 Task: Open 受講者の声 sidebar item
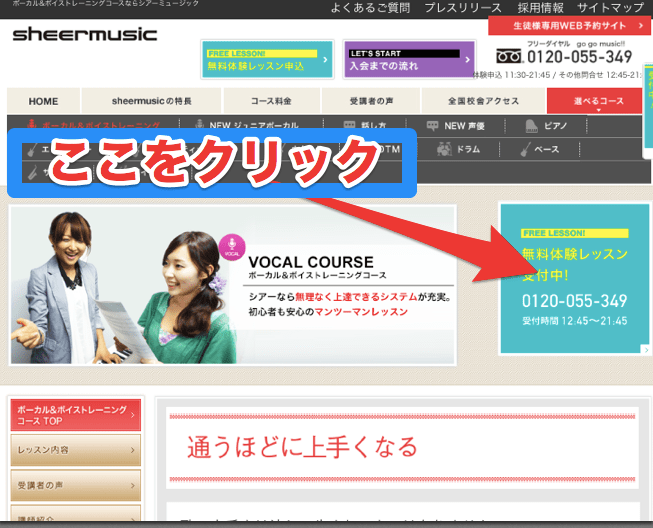click(x=76, y=486)
